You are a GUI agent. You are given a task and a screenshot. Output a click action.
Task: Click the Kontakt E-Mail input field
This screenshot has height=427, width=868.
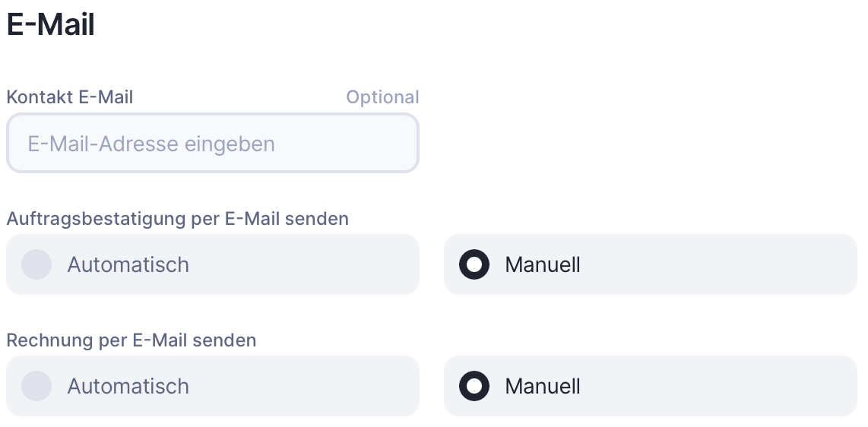pos(213,144)
